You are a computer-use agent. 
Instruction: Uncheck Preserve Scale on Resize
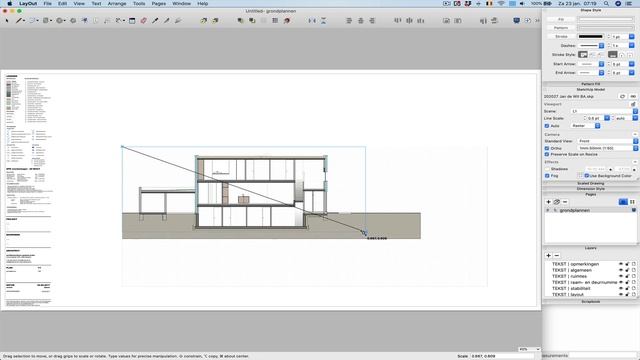(547, 154)
